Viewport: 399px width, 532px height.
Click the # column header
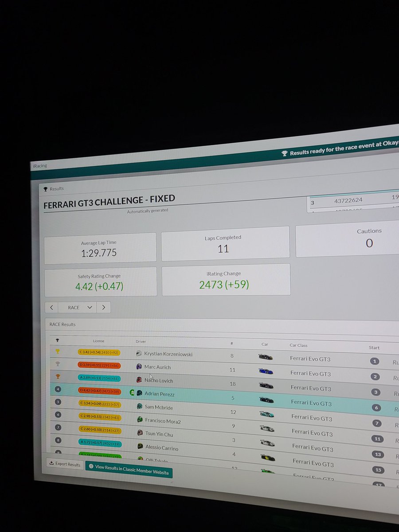(231, 343)
